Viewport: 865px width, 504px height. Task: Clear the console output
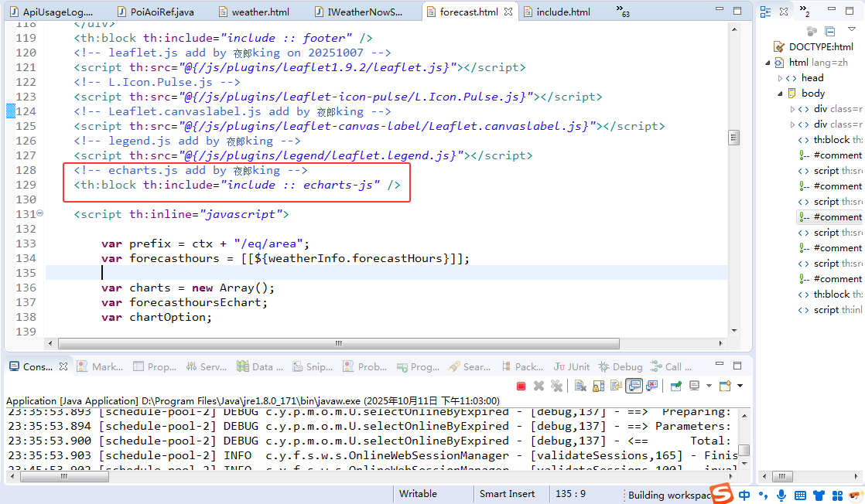(580, 386)
